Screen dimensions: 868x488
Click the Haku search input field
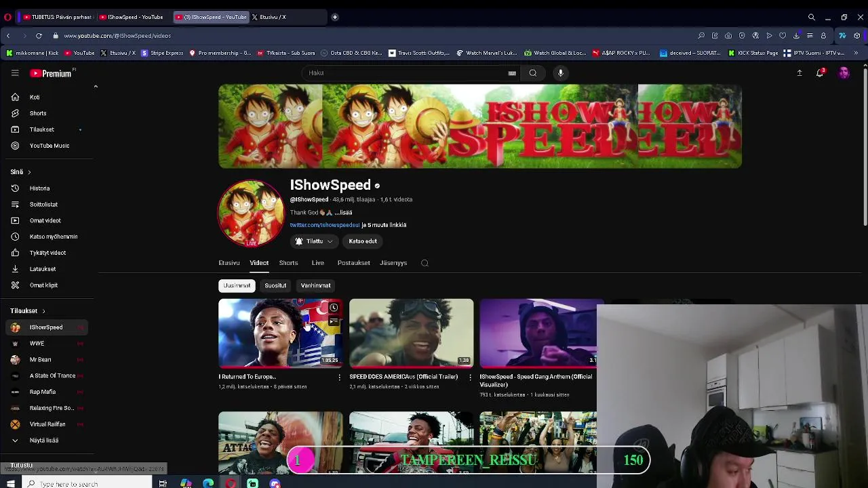[x=410, y=73]
